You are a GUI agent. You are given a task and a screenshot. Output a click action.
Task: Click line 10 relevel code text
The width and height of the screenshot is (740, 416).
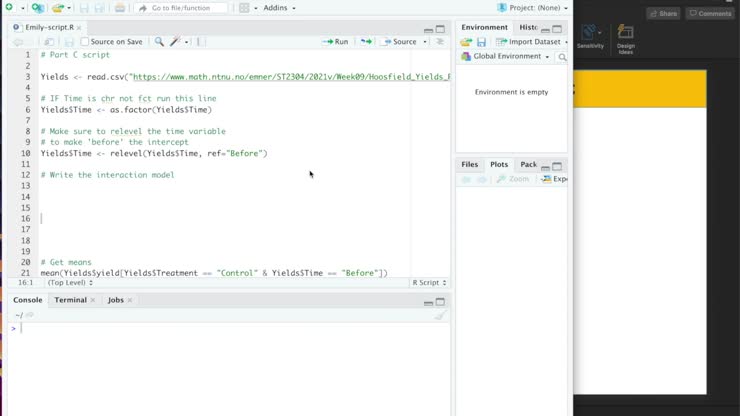pyautogui.click(x=154, y=153)
